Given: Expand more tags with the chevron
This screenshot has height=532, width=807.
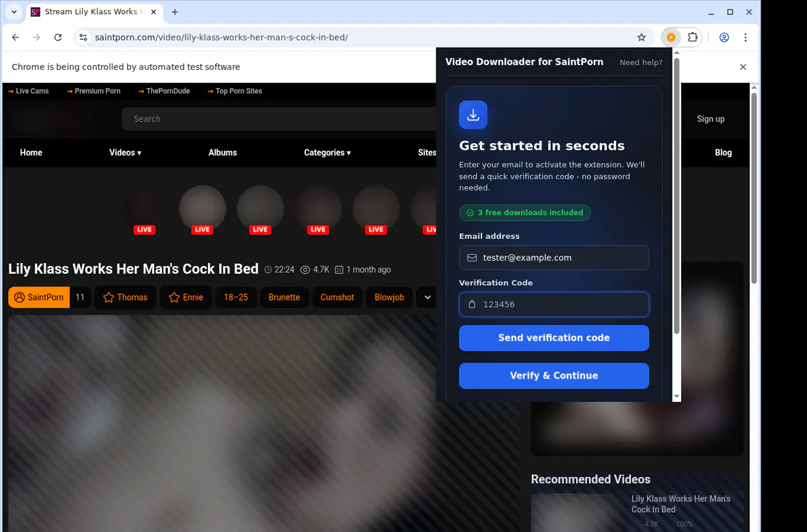Looking at the screenshot, I should coord(426,297).
